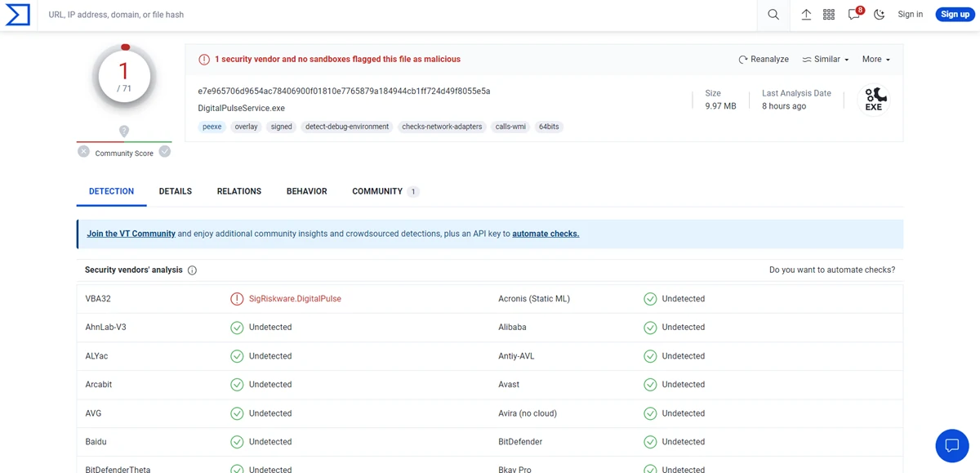The height and width of the screenshot is (473, 980).
Task: Switch to the COMMUNITY tab
Action: pyautogui.click(x=385, y=191)
